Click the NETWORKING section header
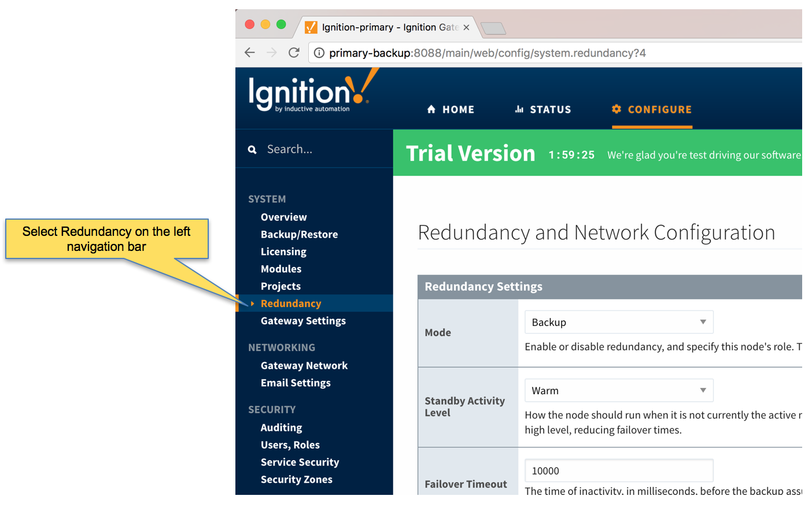The width and height of the screenshot is (812, 518). [x=282, y=347]
